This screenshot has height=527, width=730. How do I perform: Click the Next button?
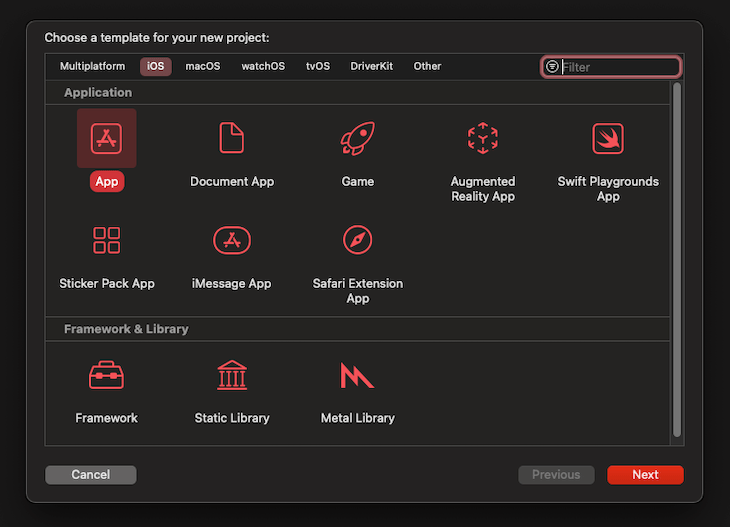[645, 475]
